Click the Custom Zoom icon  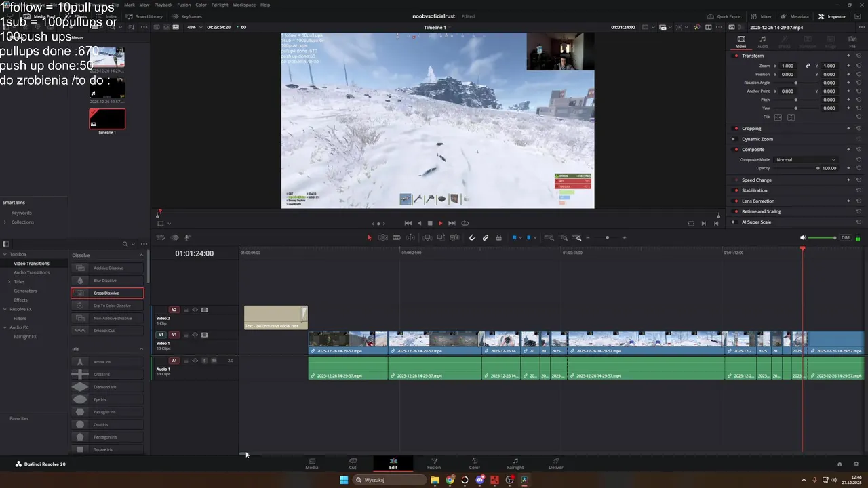coord(578,238)
